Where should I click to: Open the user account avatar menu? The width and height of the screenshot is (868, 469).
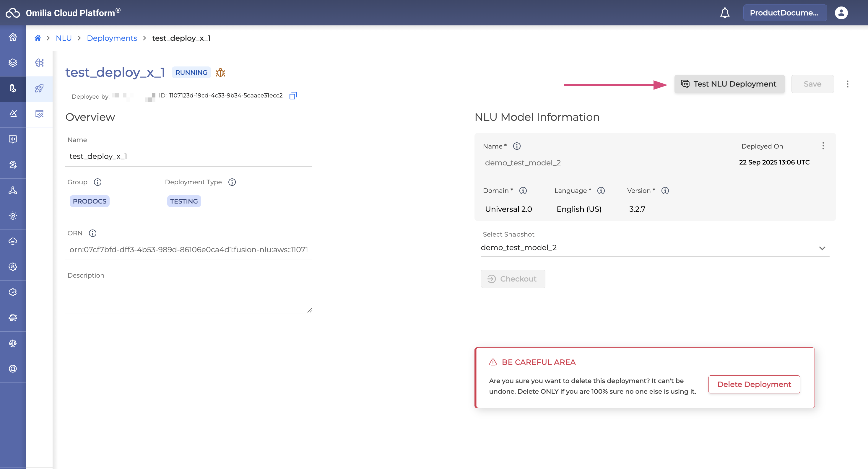(x=841, y=13)
